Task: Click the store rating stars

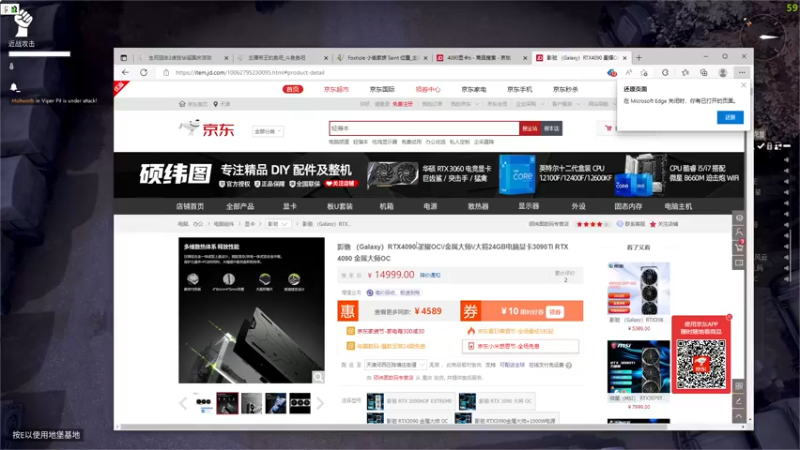Action: pyautogui.click(x=592, y=224)
